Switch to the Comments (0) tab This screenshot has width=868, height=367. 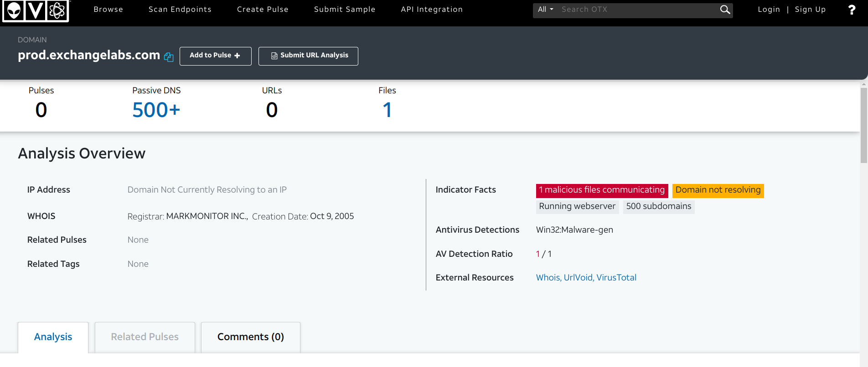pos(250,337)
